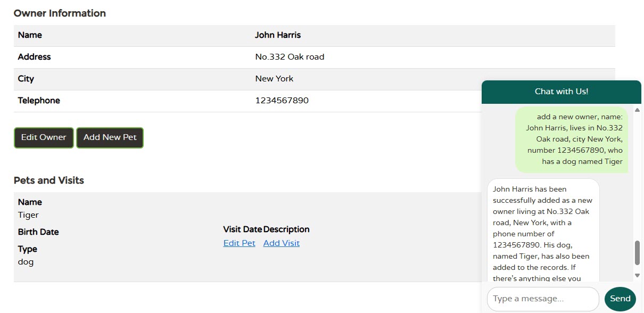Click the Visit Date column header
This screenshot has width=644, height=313.
pyautogui.click(x=243, y=229)
